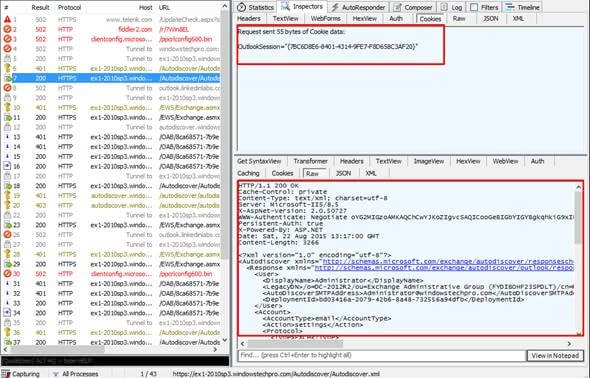Click the key icon on session 28
The image size is (590, 378).
pos(7,254)
